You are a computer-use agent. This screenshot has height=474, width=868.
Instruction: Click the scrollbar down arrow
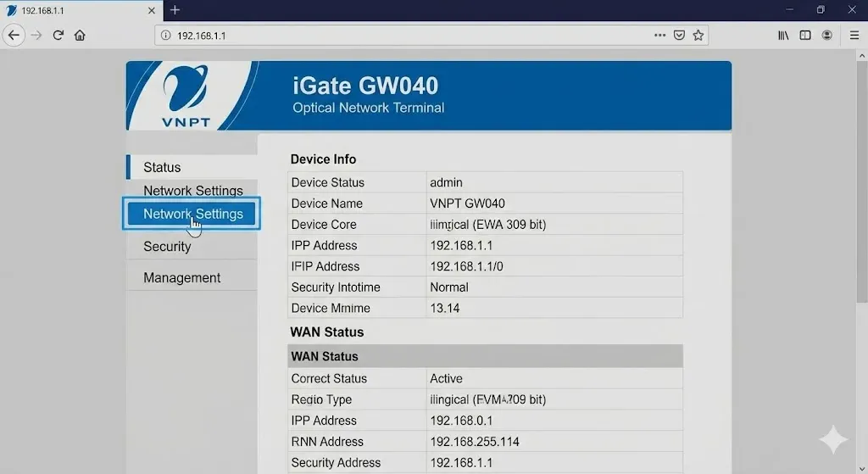[x=862, y=468]
